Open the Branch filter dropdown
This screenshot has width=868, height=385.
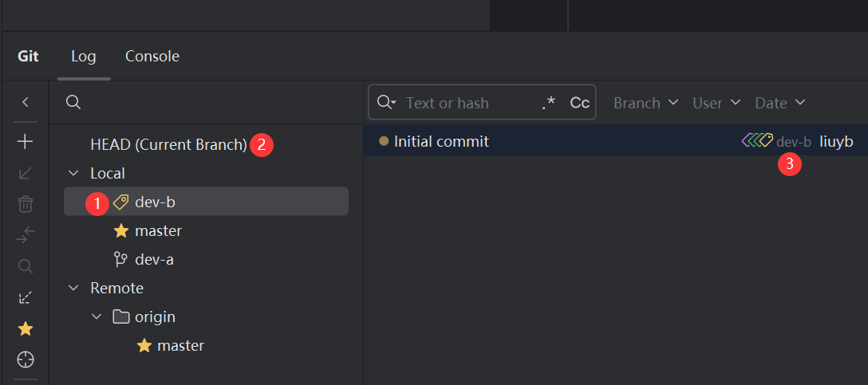tap(645, 103)
